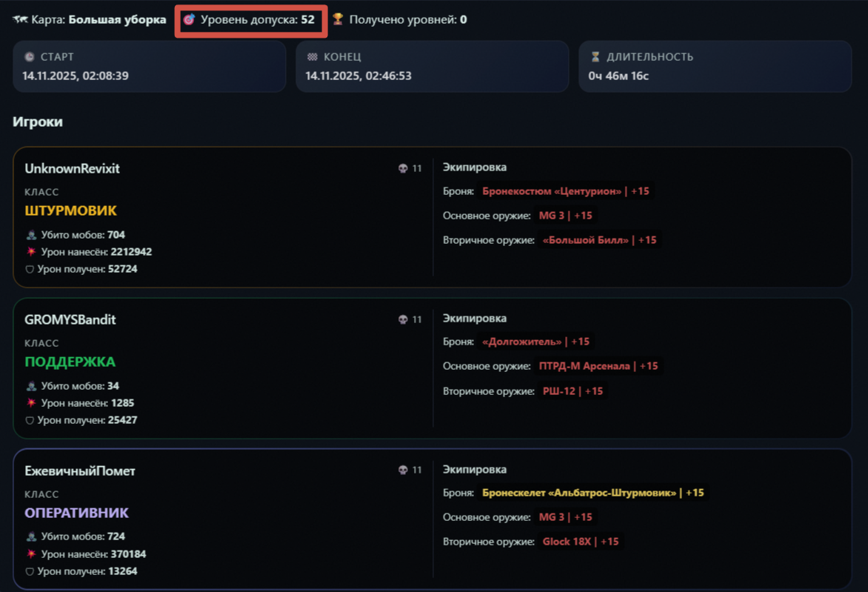Click the map icon before Карта
This screenshot has height=592, width=868.
click(20, 20)
